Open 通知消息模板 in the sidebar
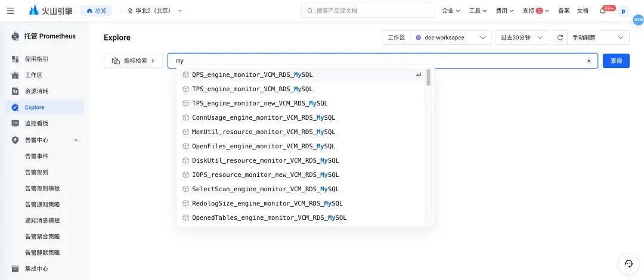Viewport: 644px width, 280px height. (x=42, y=220)
